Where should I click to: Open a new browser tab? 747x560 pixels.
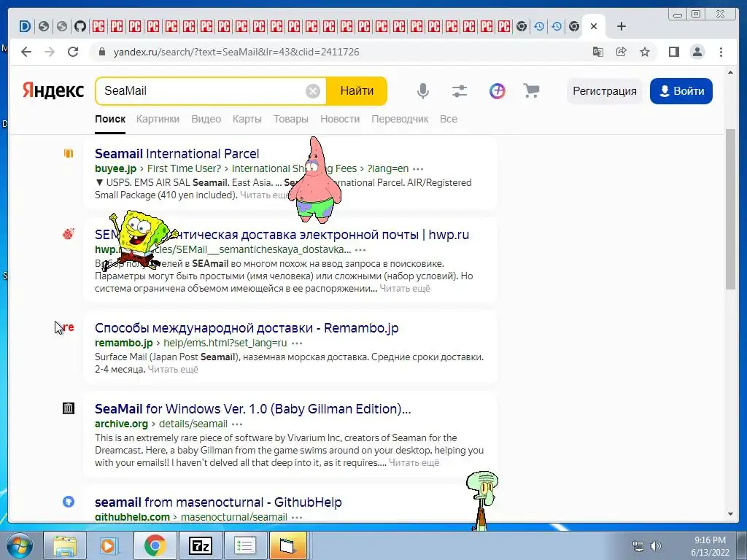click(622, 26)
